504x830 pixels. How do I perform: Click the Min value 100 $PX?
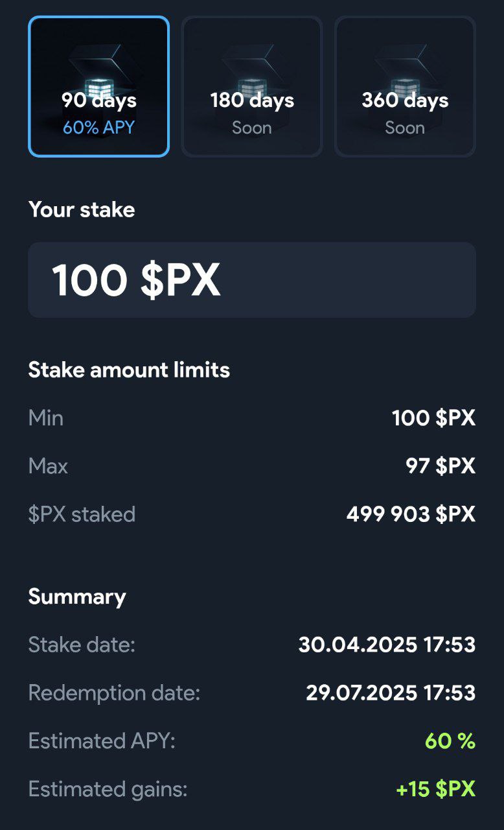click(x=433, y=418)
